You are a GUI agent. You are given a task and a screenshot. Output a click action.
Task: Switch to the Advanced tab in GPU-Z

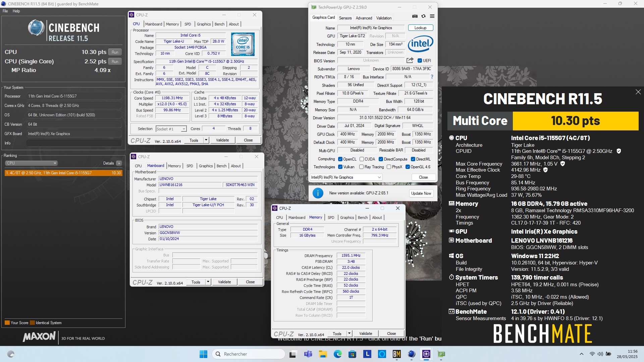pyautogui.click(x=364, y=18)
